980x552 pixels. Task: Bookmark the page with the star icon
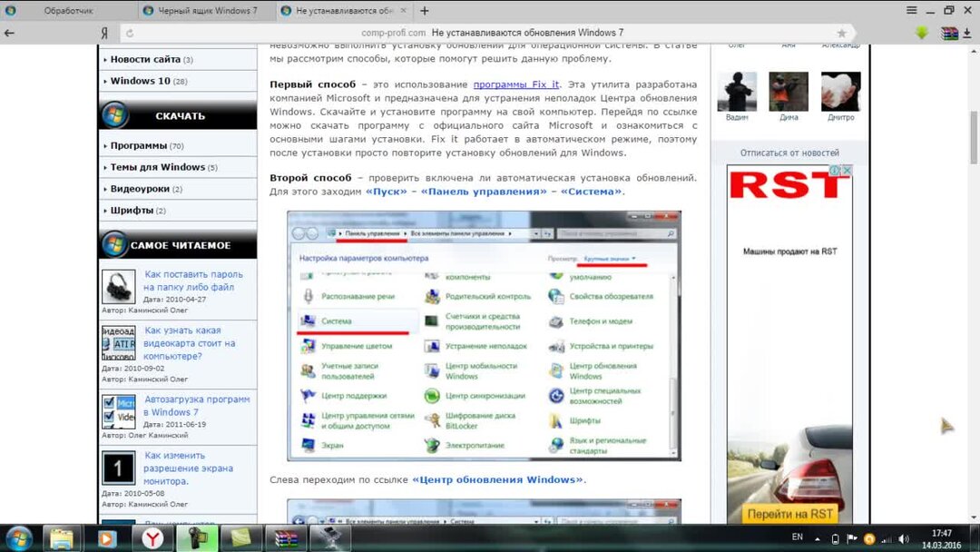841,33
